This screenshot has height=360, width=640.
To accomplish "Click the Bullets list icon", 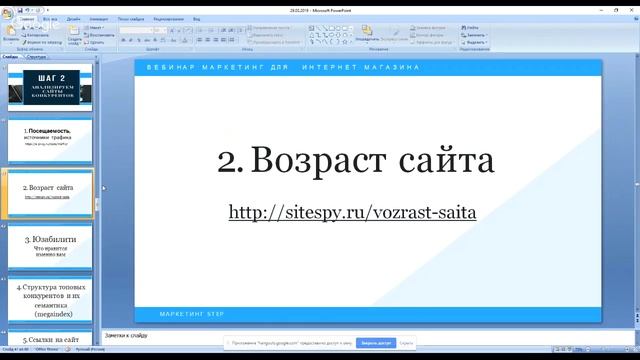I will tap(200, 30).
